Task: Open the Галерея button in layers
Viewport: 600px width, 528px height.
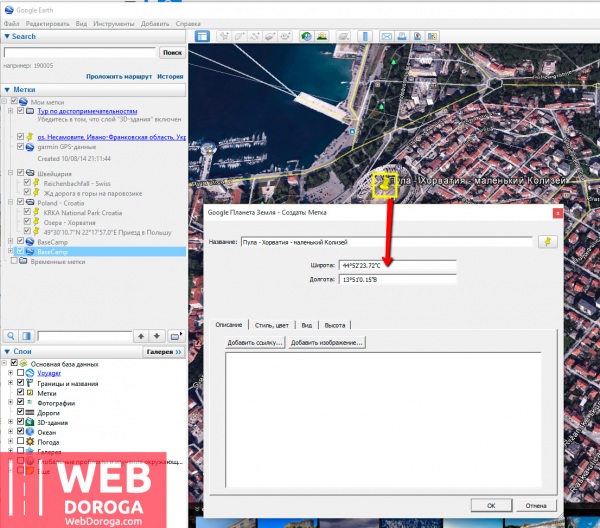Action: pyautogui.click(x=164, y=352)
